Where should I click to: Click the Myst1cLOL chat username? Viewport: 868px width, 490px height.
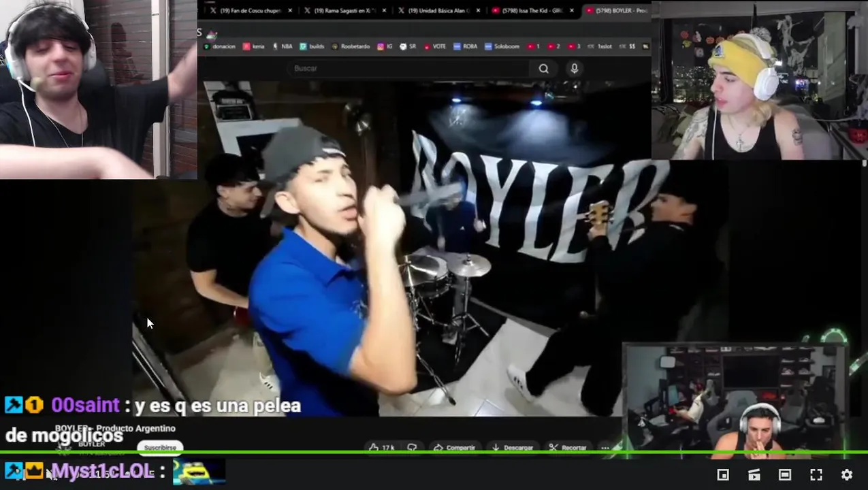(103, 471)
